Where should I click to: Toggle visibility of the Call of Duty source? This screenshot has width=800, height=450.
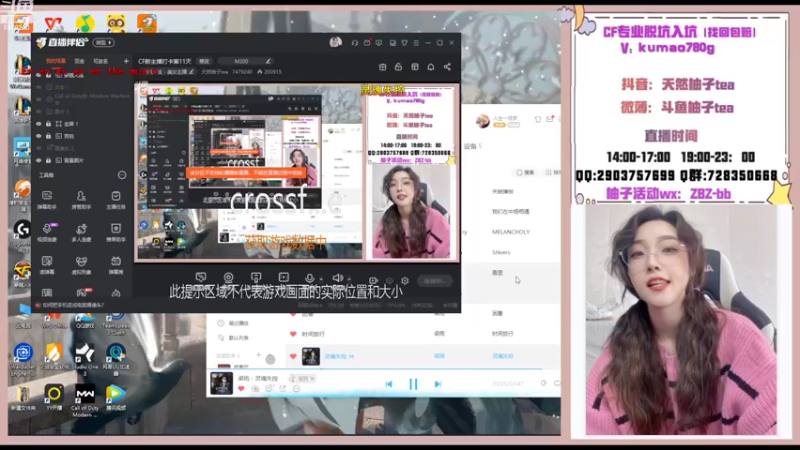pos(39,98)
